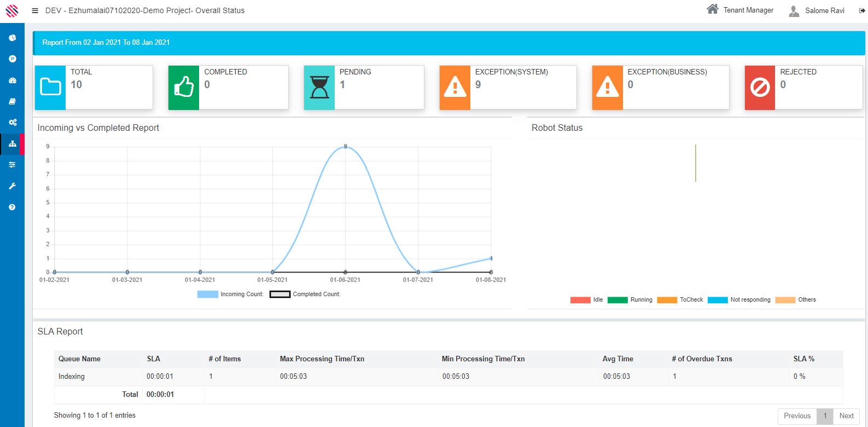Click the Previous pagination button
The height and width of the screenshot is (427, 868).
pyautogui.click(x=797, y=416)
